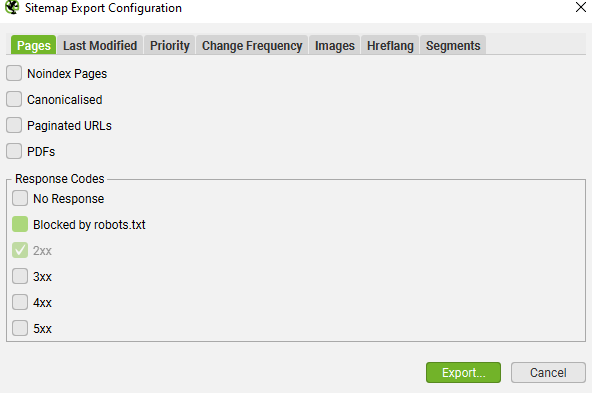Screen dimensions: 592x393
Task: Include 5xx response codes
Action: point(20,328)
